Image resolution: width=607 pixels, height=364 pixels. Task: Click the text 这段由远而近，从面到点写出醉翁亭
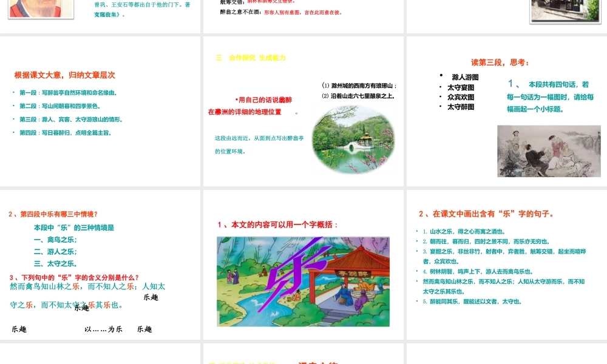pyautogui.click(x=259, y=138)
